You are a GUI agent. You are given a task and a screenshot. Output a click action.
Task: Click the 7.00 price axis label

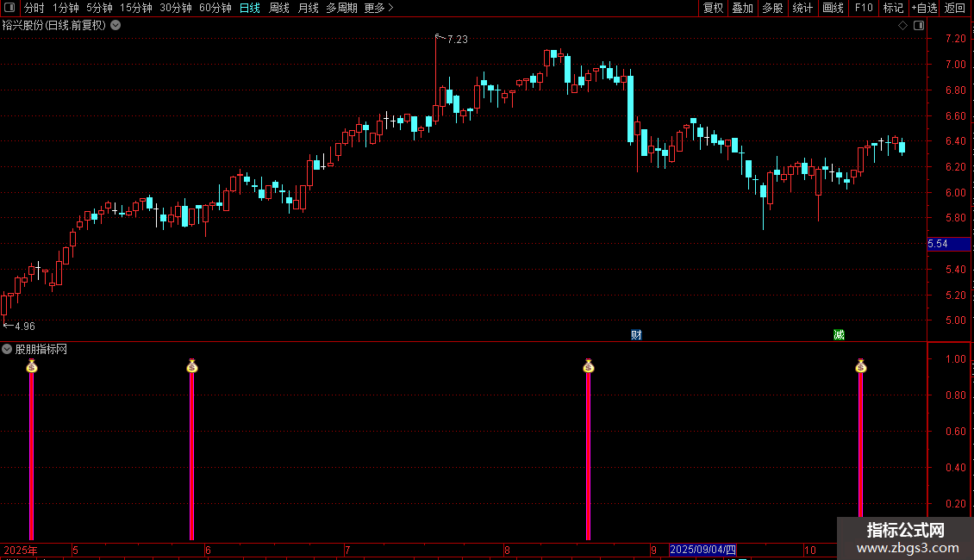pos(955,65)
